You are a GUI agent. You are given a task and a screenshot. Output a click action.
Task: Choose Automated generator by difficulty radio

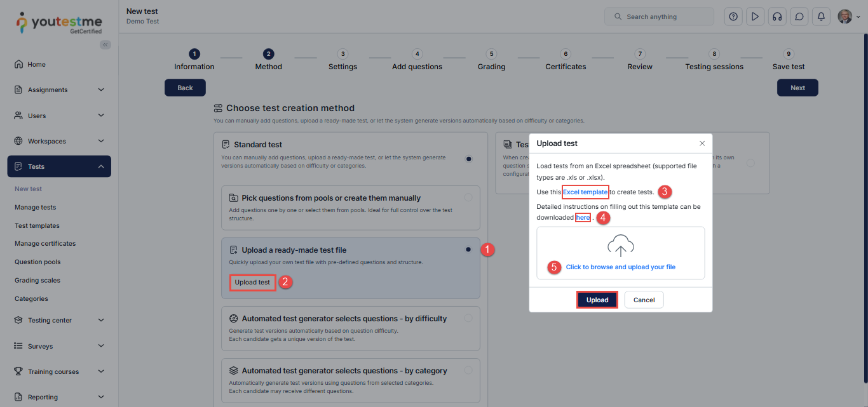point(468,318)
